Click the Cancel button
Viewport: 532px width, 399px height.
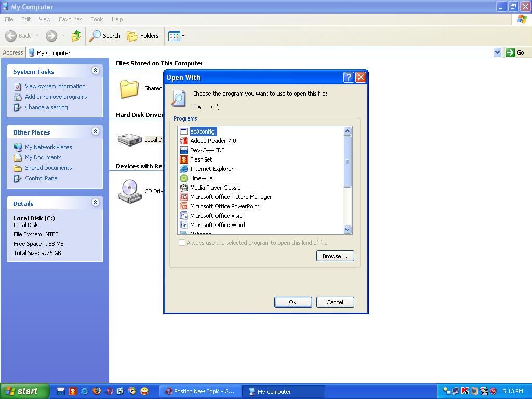[x=335, y=302]
